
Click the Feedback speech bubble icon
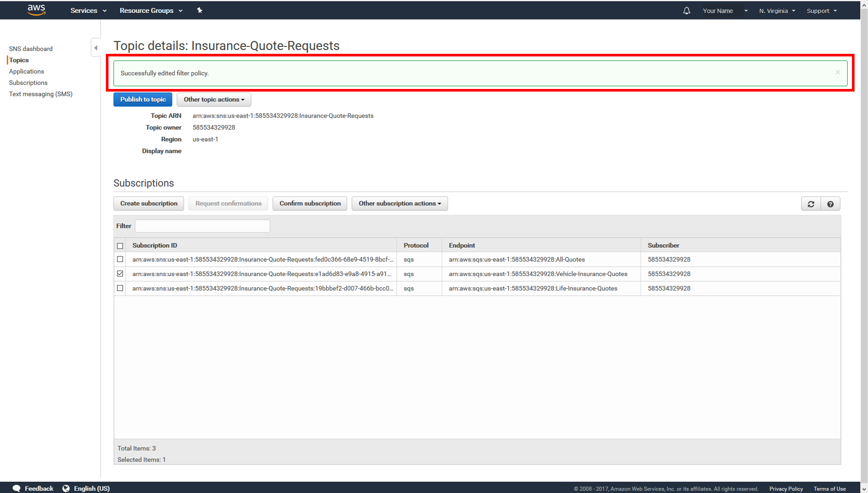(16, 488)
